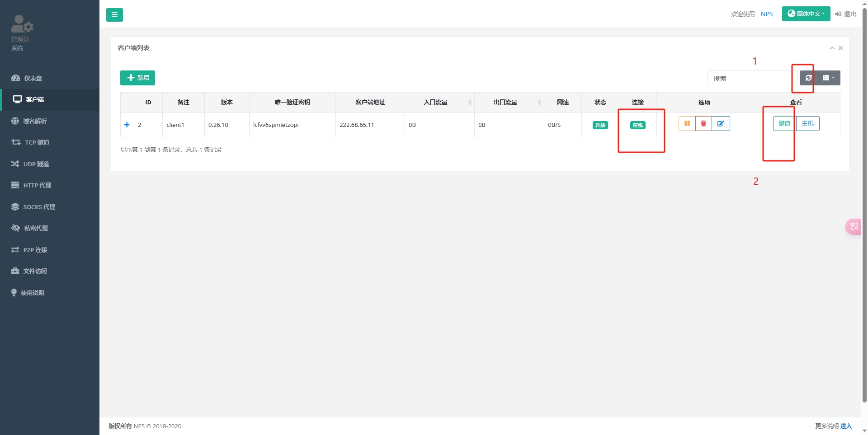This screenshot has width=868, height=435.
Task: Open TCP 隧道 in sidebar
Action: [x=37, y=142]
